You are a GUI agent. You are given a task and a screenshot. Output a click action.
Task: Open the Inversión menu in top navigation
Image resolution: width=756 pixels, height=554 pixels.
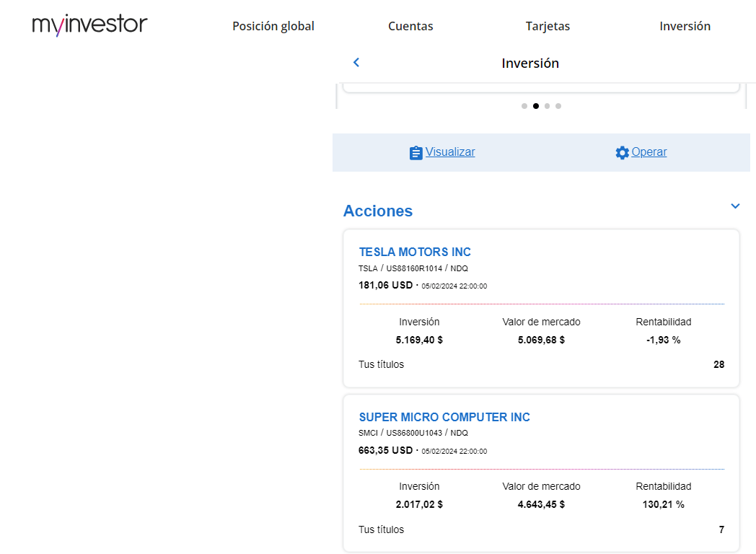[685, 26]
